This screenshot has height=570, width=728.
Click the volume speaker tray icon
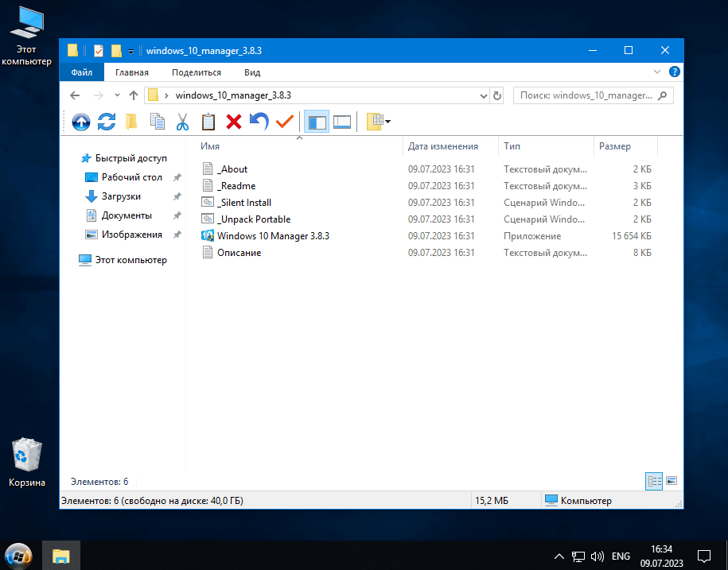pos(597,556)
